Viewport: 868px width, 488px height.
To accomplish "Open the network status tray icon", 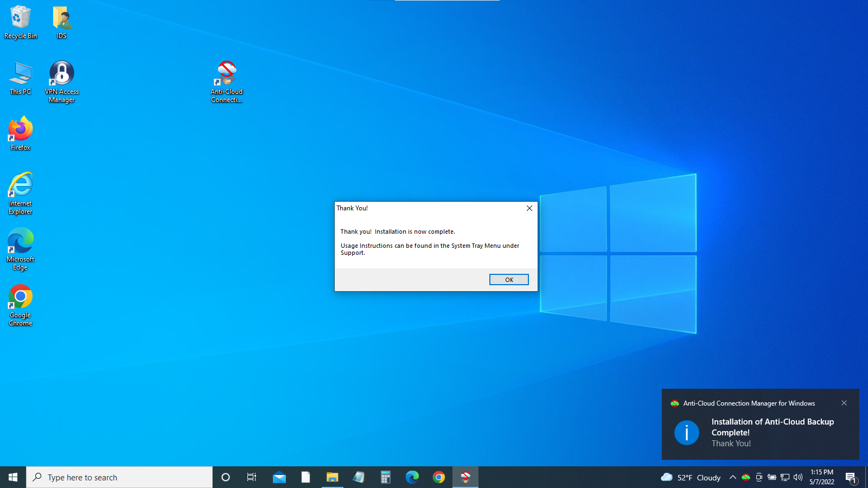I will (x=785, y=477).
